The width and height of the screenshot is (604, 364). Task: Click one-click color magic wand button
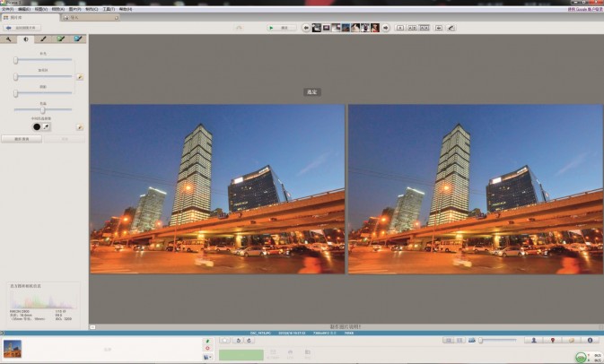[80, 127]
